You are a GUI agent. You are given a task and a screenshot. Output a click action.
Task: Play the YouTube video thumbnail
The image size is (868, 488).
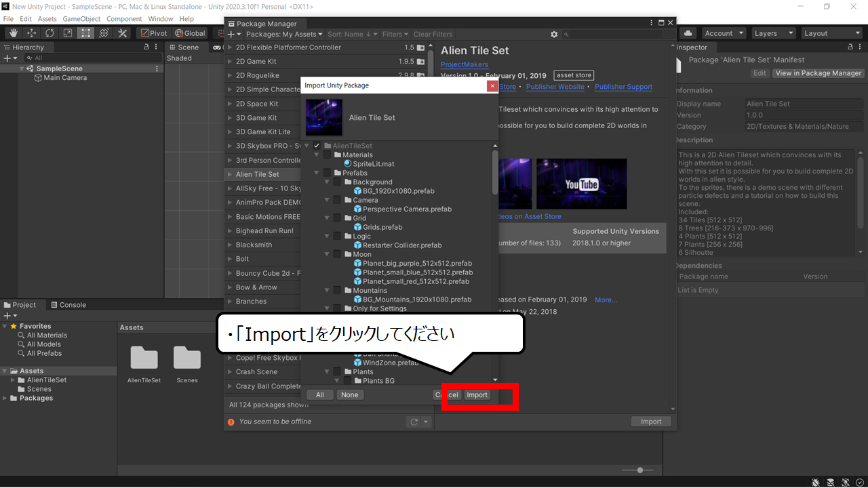pyautogui.click(x=581, y=184)
